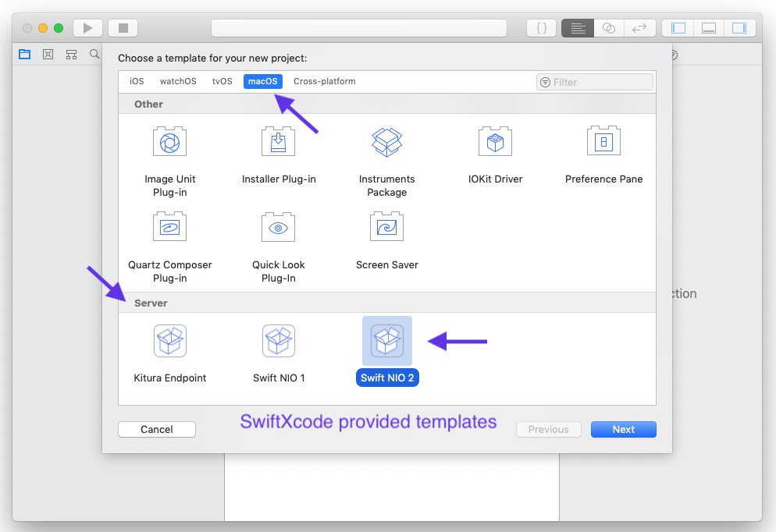The height and width of the screenshot is (532, 776).
Task: Click the filter icon in search field
Action: [x=545, y=82]
